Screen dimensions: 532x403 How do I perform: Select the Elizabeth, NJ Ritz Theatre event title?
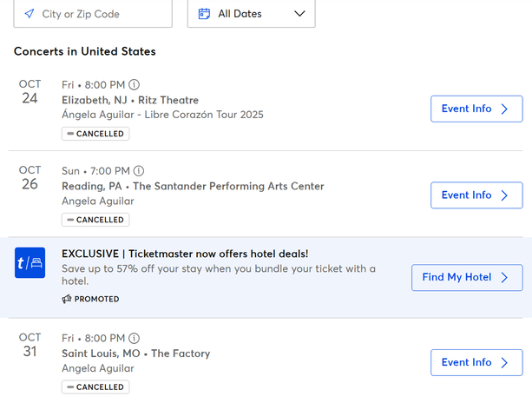(130, 101)
